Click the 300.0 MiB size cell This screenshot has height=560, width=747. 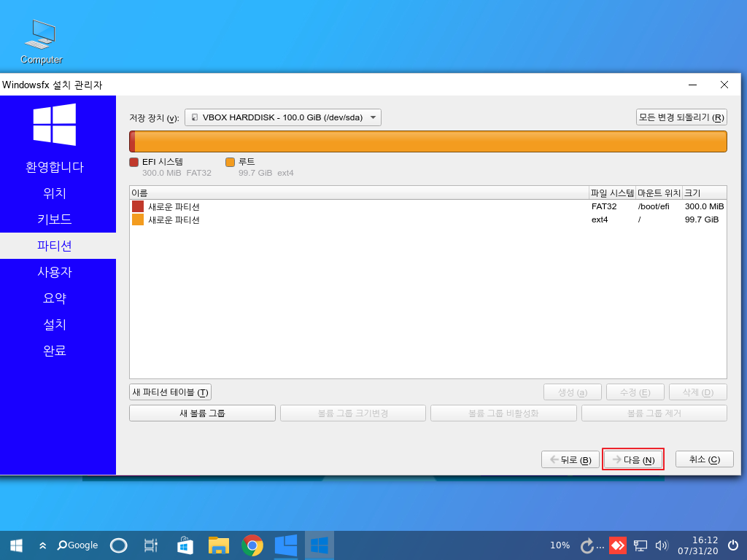click(x=704, y=206)
